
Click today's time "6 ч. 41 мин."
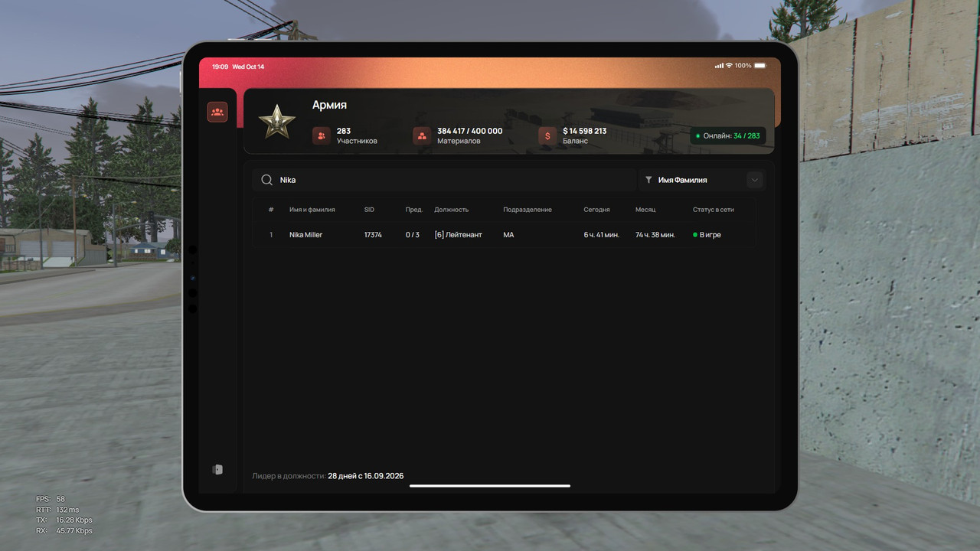point(602,235)
